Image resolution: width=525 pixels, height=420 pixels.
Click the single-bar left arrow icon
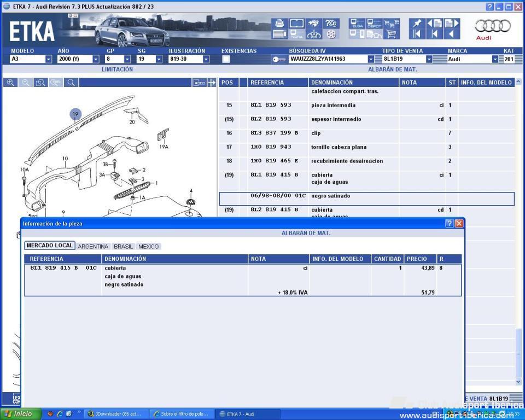435,34
